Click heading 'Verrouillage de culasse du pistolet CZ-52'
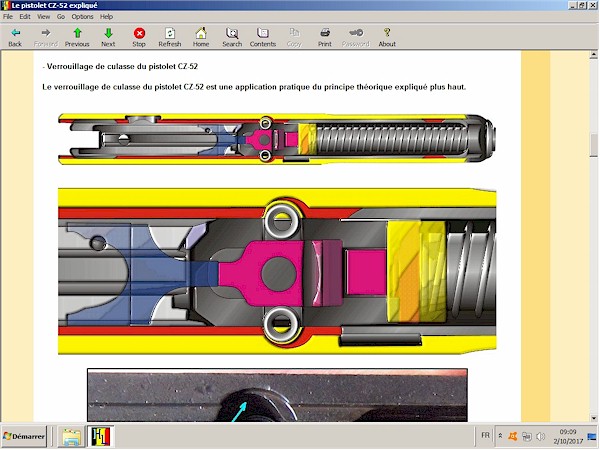This screenshot has height=450, width=600. [x=120, y=67]
